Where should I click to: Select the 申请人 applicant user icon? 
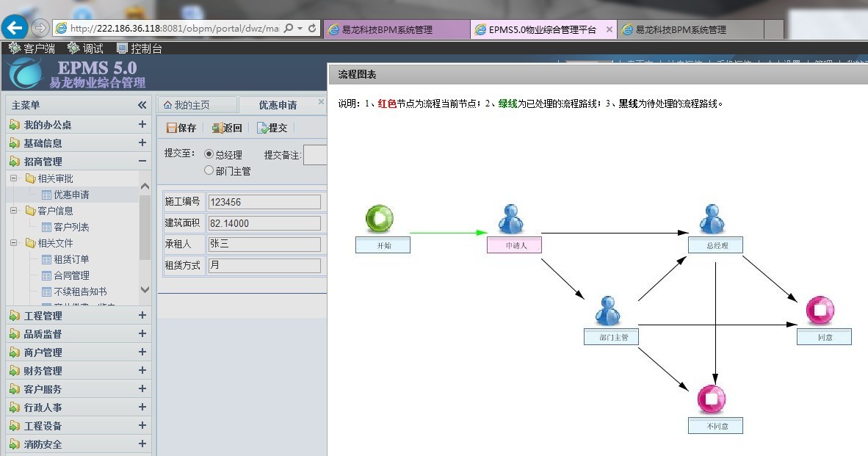510,219
